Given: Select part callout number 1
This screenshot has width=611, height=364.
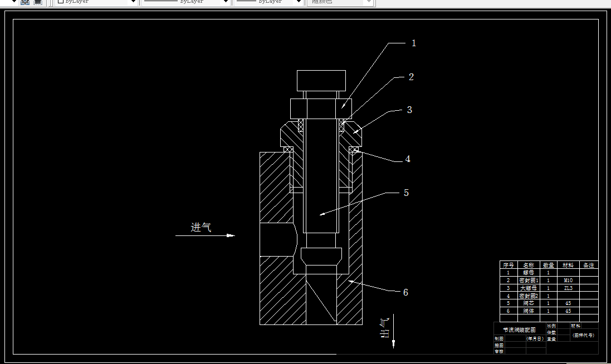Looking at the screenshot, I should coord(414,43).
